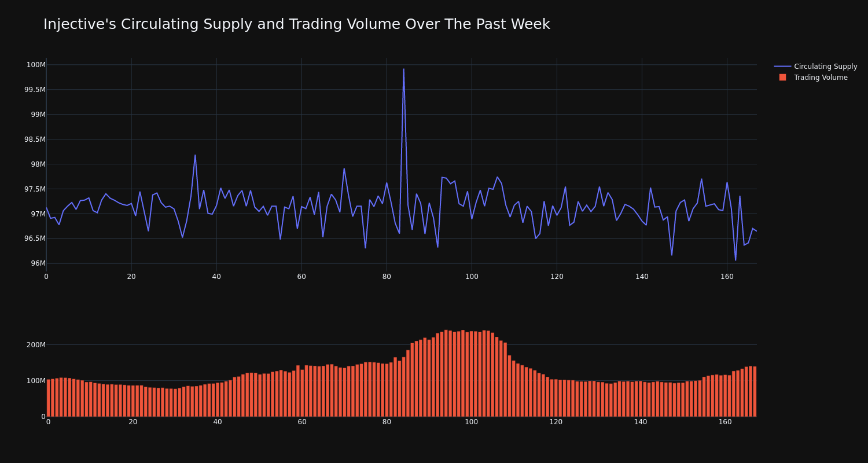Click the x-axis label 20 under the volume chart
The width and height of the screenshot is (868, 463).
(x=133, y=422)
